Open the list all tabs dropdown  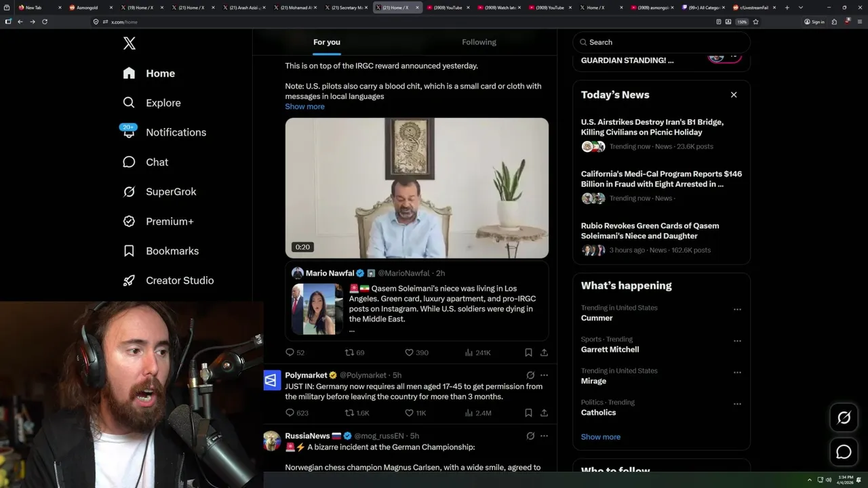tap(801, 7)
